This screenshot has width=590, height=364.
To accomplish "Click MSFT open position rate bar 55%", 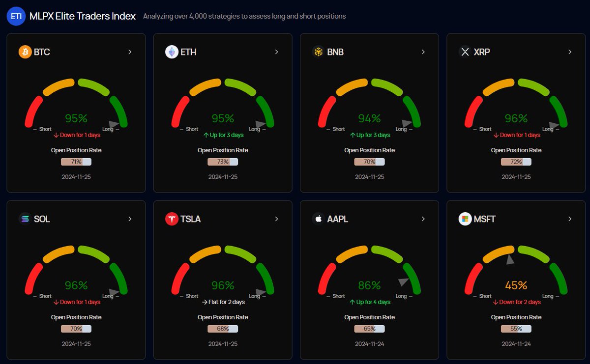I will point(516,329).
